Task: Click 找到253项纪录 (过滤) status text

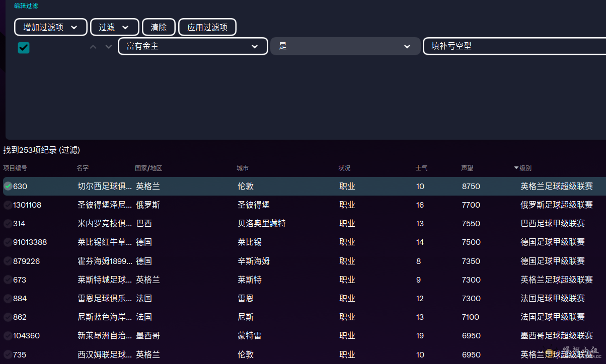Action: click(41, 150)
